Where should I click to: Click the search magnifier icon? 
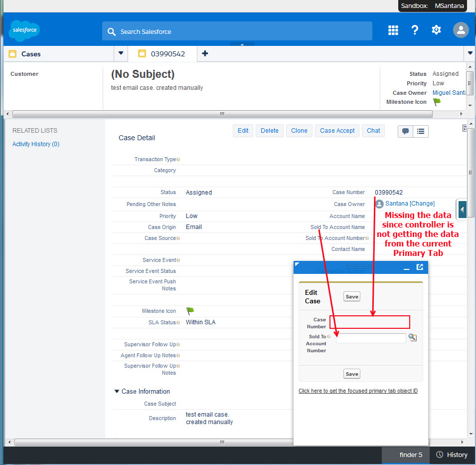click(x=112, y=31)
